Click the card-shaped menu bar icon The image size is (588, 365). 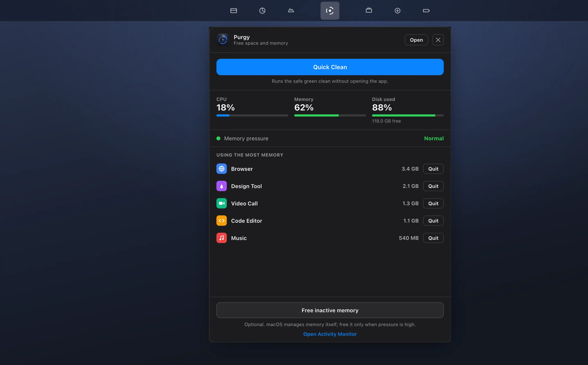point(234,11)
